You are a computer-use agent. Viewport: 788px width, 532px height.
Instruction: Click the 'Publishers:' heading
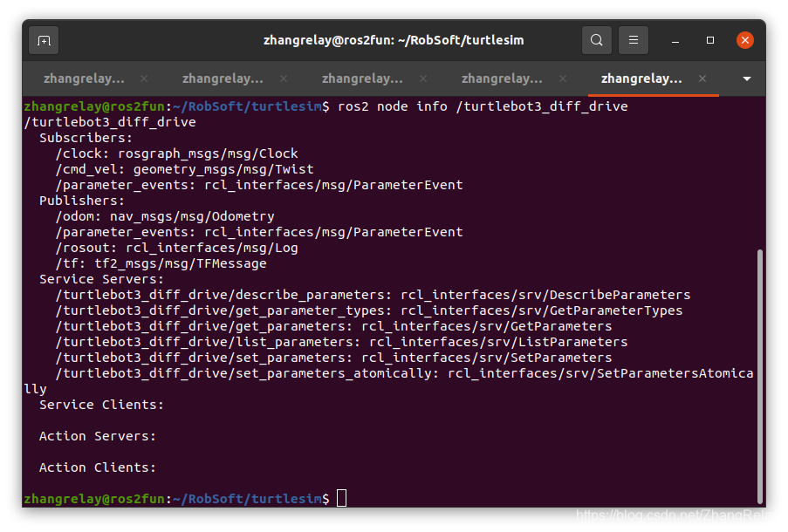point(82,201)
